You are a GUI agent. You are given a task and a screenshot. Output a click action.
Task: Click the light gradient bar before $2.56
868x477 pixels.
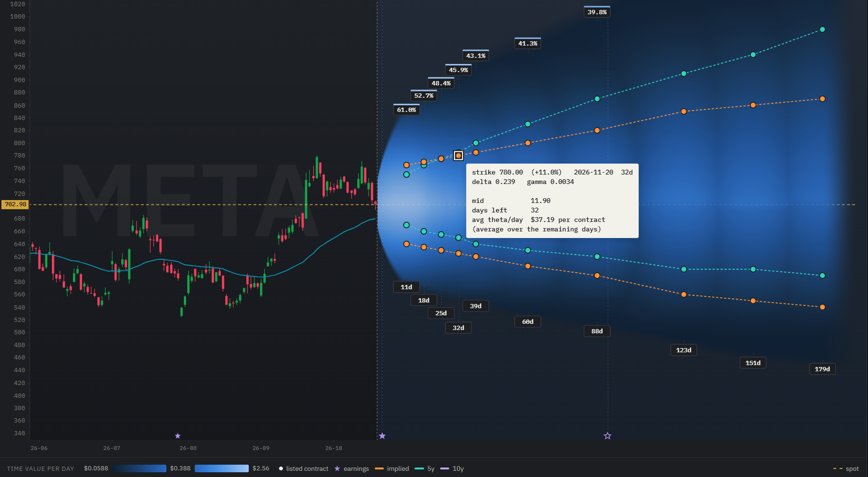pos(222,468)
